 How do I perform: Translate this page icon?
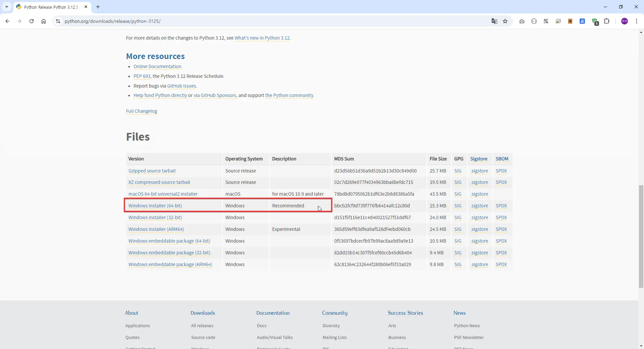[x=494, y=21]
